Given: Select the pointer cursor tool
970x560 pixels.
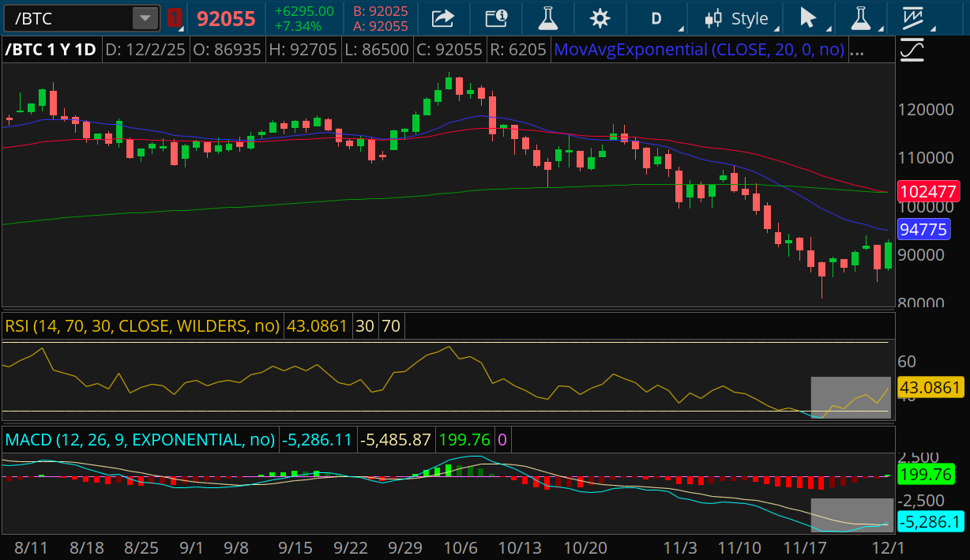Looking at the screenshot, I should click(x=807, y=17).
